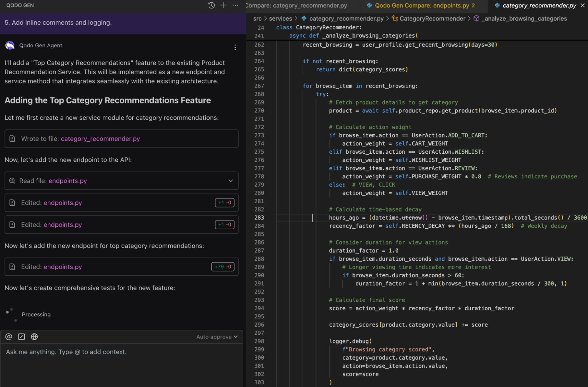
Task: Click the 'Ask me anything' input field
Action: 118,352
